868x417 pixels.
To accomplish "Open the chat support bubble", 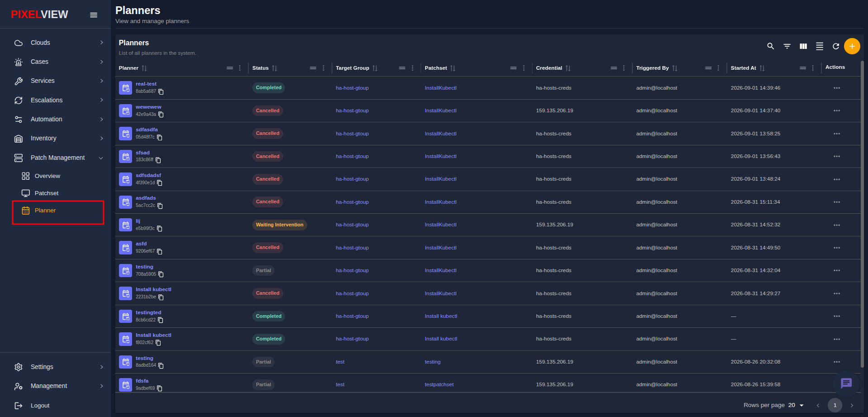I will (x=846, y=383).
